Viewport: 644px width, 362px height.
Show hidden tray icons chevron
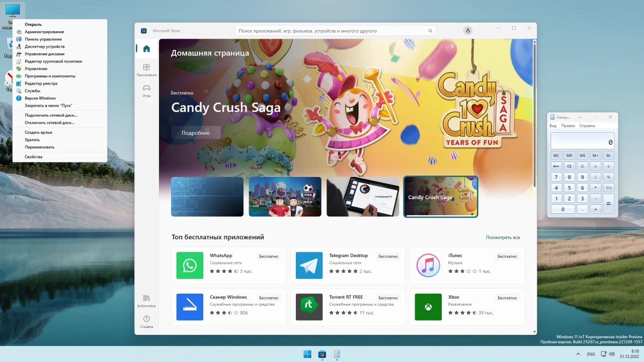pyautogui.click(x=577, y=354)
